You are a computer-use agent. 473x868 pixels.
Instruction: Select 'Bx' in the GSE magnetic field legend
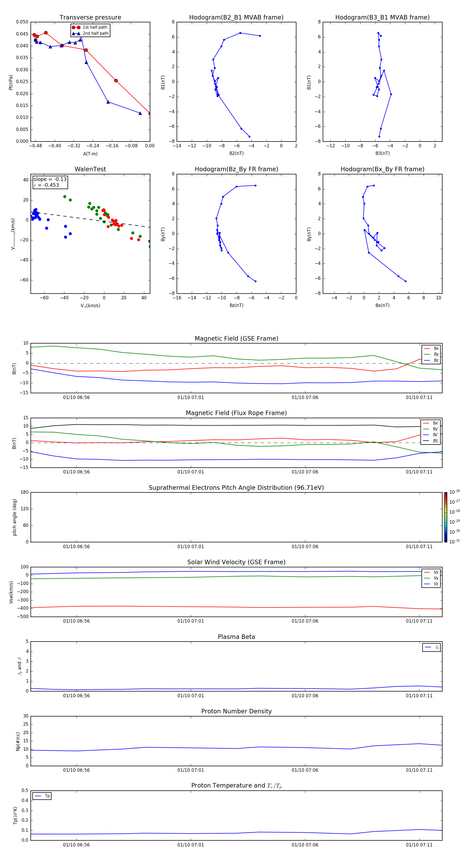coord(431,349)
